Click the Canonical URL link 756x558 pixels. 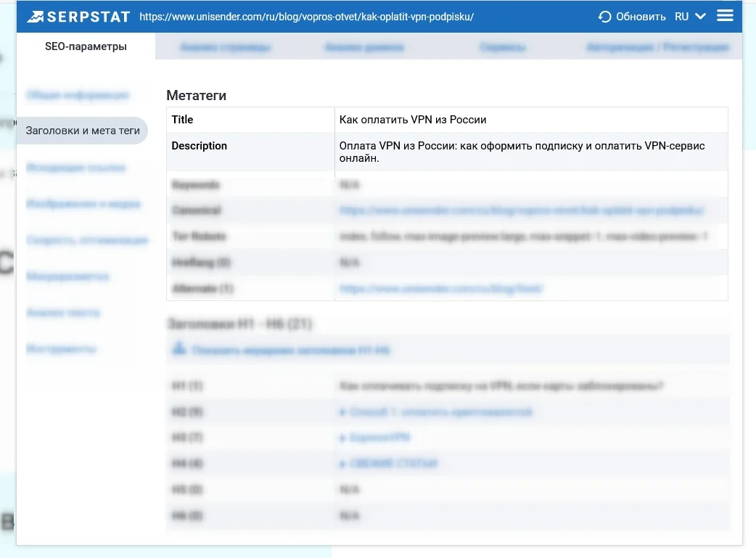click(x=521, y=210)
